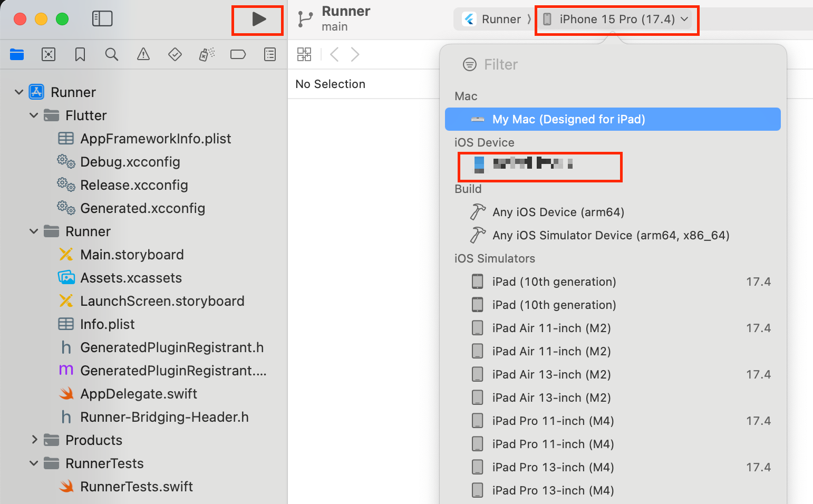Open Generated.xcconfig
Viewport: 813px width, 504px height.
click(142, 208)
